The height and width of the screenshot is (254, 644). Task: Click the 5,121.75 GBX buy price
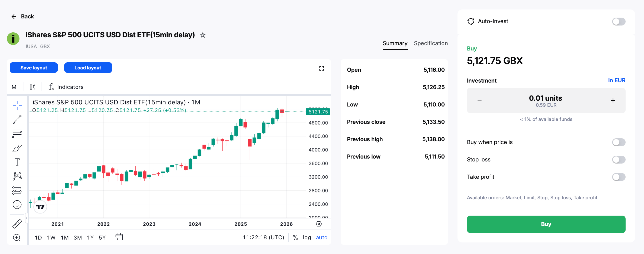(x=495, y=61)
